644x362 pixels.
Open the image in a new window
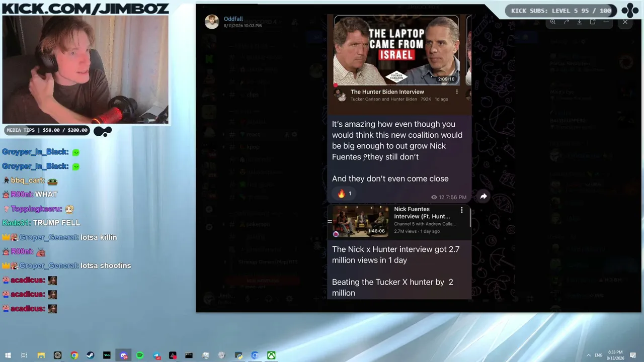coord(593,22)
